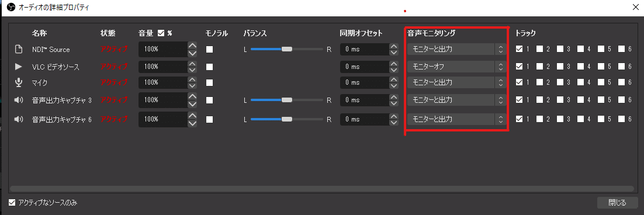
Task: Open NDI Source audio monitoring dropdown
Action: click(x=457, y=49)
